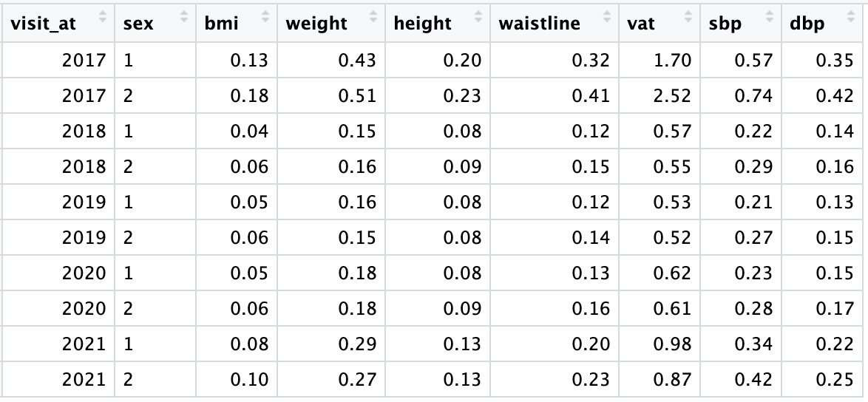Viewport: 868px width, 402px height.
Task: Select the visit_at column header label
Action: pyautogui.click(x=43, y=23)
